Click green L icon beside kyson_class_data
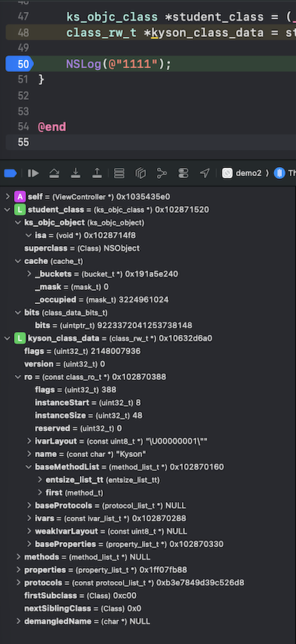The height and width of the screenshot is (644, 296). coord(20,339)
